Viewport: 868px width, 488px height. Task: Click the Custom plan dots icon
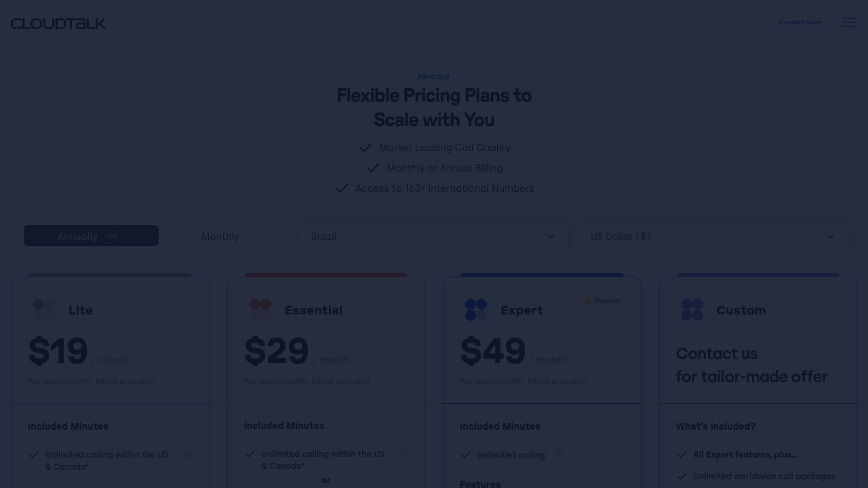(692, 310)
